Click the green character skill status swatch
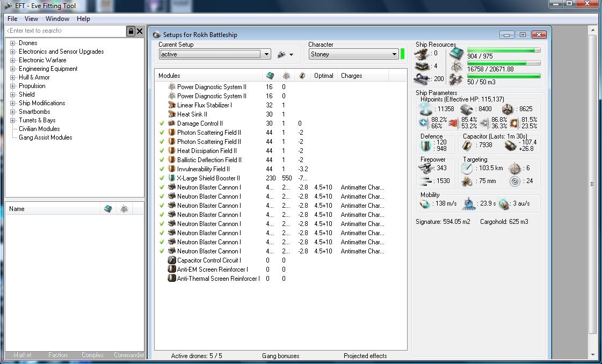This screenshot has height=364, width=602. click(x=402, y=54)
